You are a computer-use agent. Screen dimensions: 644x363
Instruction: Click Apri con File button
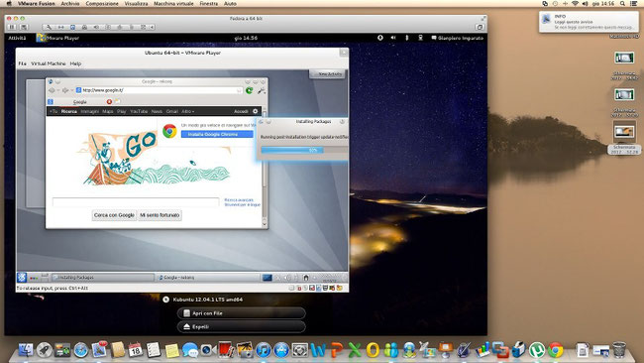pyautogui.click(x=242, y=313)
